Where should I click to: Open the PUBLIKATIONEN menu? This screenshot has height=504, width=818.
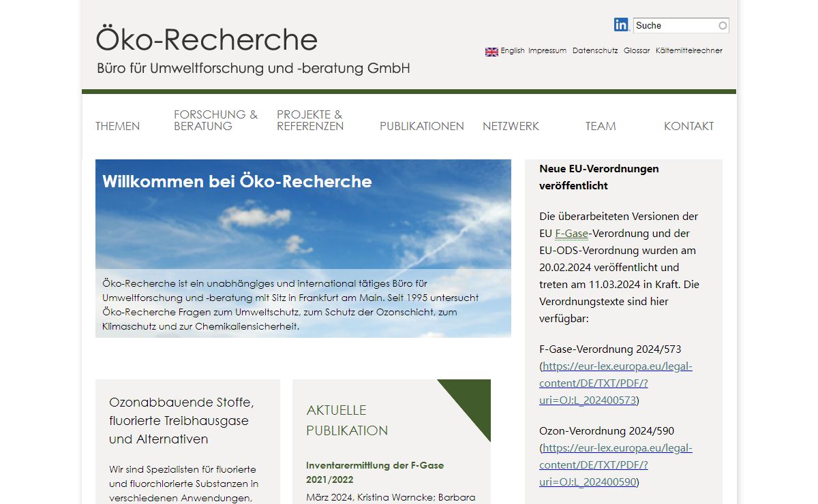tap(422, 126)
